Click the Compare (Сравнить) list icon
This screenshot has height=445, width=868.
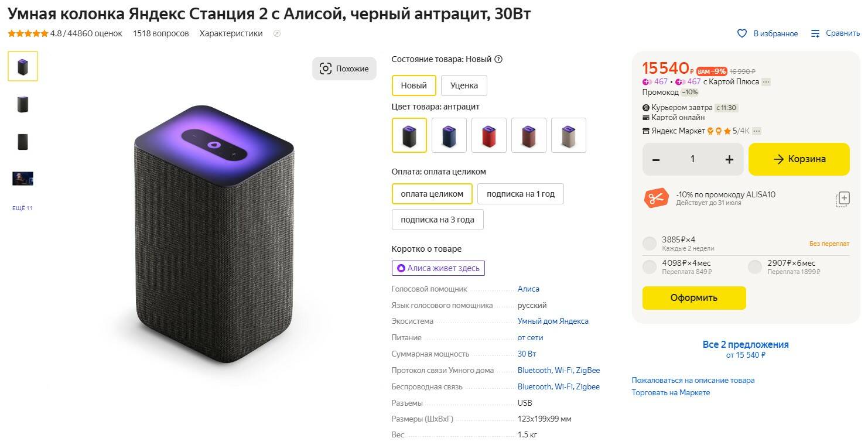815,33
